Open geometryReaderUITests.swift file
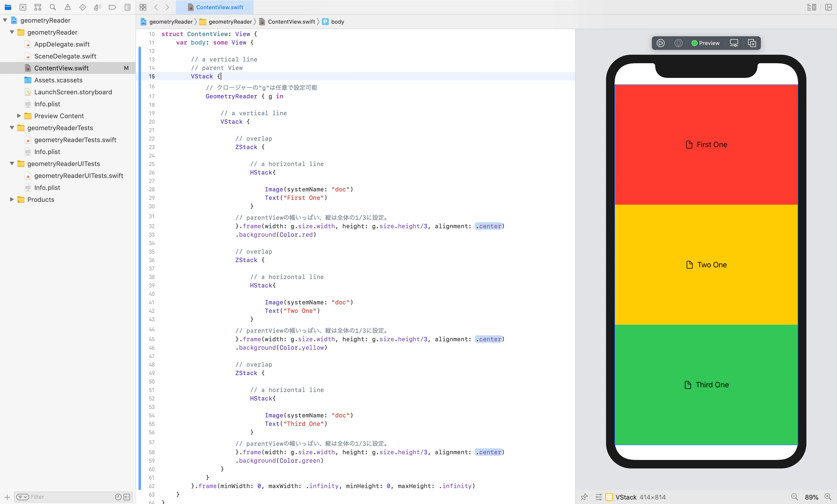The height and width of the screenshot is (504, 837). tap(78, 175)
